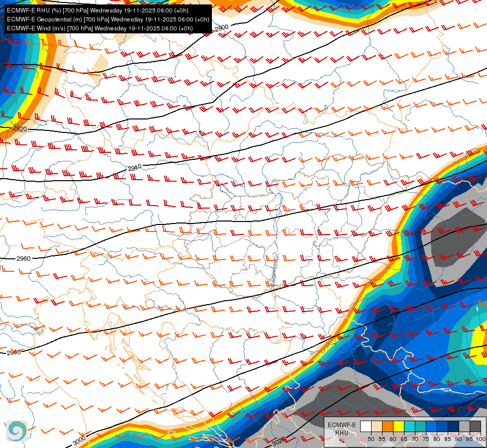Click the legend value 75

click(x=426, y=439)
